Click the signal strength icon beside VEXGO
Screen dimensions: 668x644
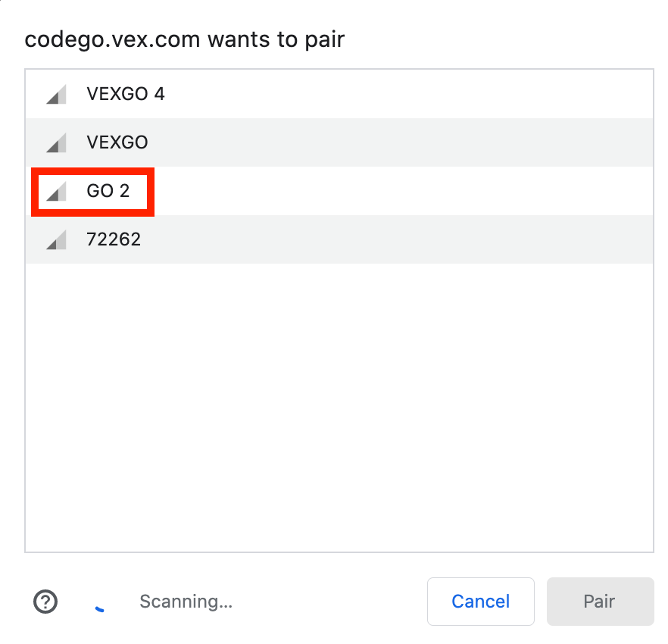click(x=56, y=142)
